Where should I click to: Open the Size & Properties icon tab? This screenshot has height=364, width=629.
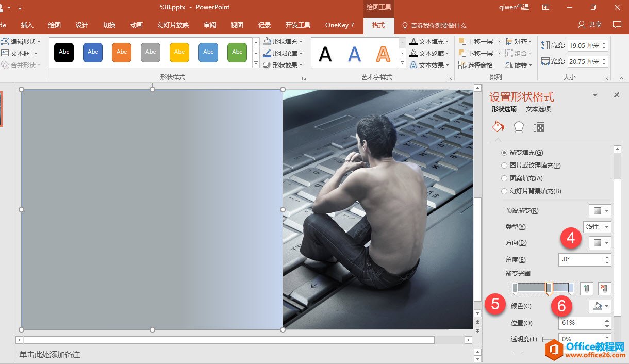point(539,127)
